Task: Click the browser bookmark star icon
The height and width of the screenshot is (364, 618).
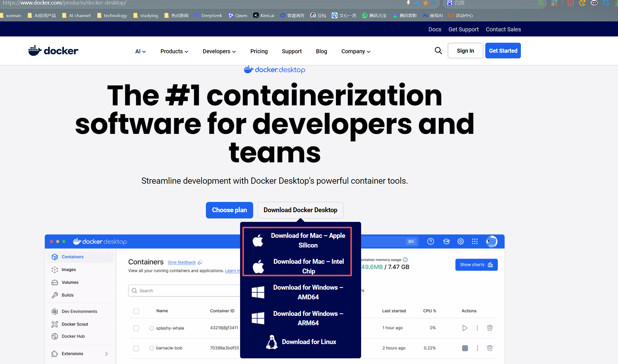Action: (x=425, y=3)
